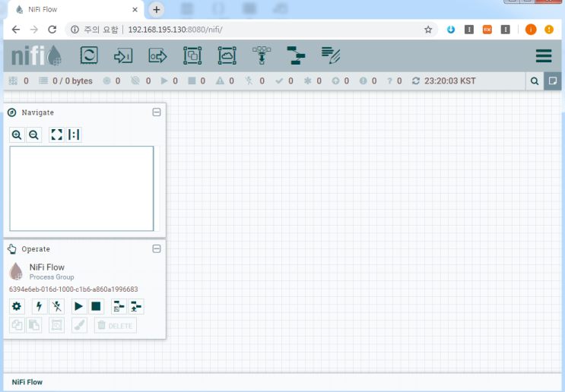
Task: Fit the flow to screen
Action: (56, 135)
